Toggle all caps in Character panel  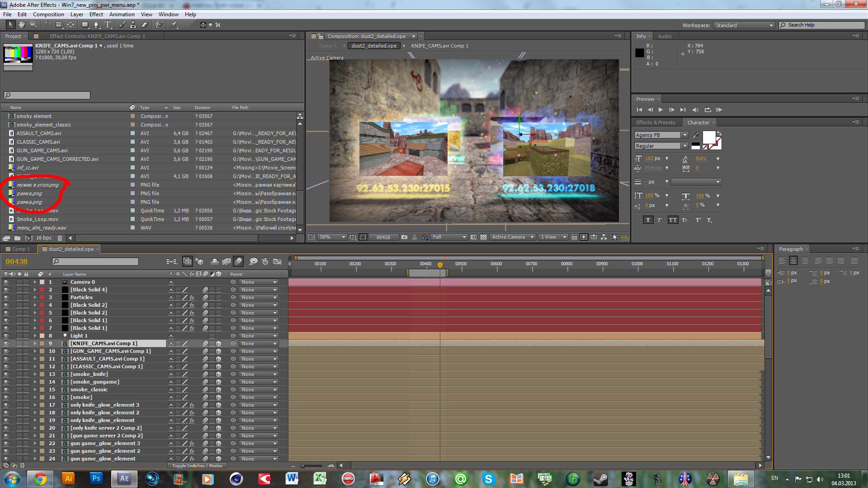click(x=673, y=220)
